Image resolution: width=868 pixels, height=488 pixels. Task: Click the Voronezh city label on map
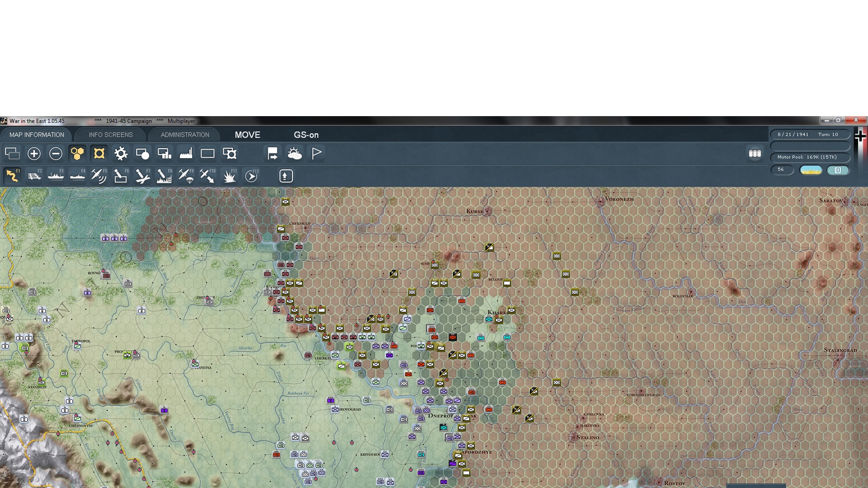619,199
